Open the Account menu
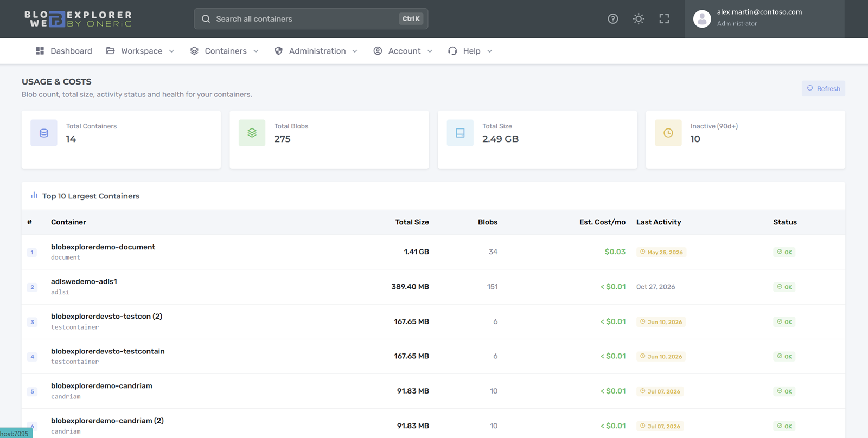The image size is (868, 438). point(403,51)
